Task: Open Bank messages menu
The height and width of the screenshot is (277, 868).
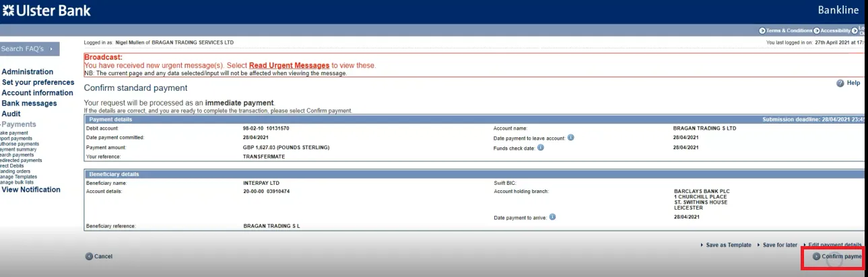Action: (x=30, y=104)
